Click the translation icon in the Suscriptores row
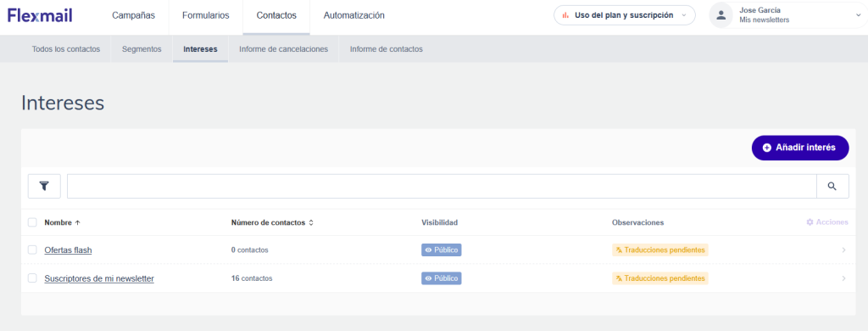 coord(619,278)
